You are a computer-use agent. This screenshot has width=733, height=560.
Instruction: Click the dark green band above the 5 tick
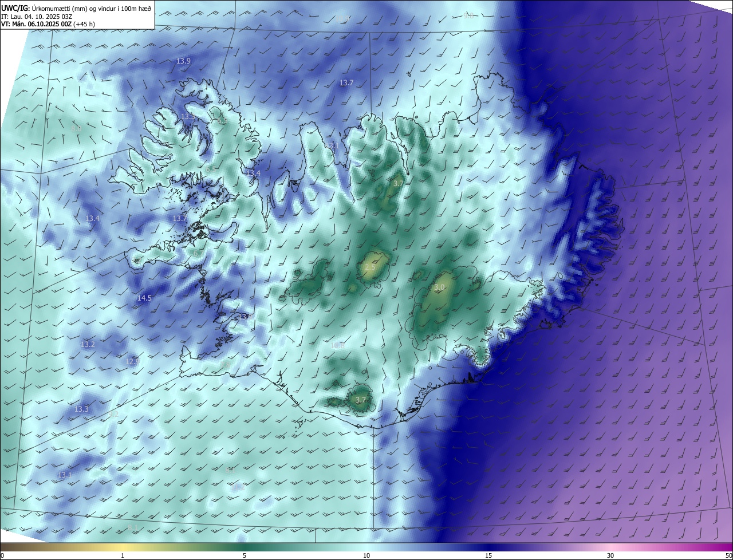click(245, 547)
